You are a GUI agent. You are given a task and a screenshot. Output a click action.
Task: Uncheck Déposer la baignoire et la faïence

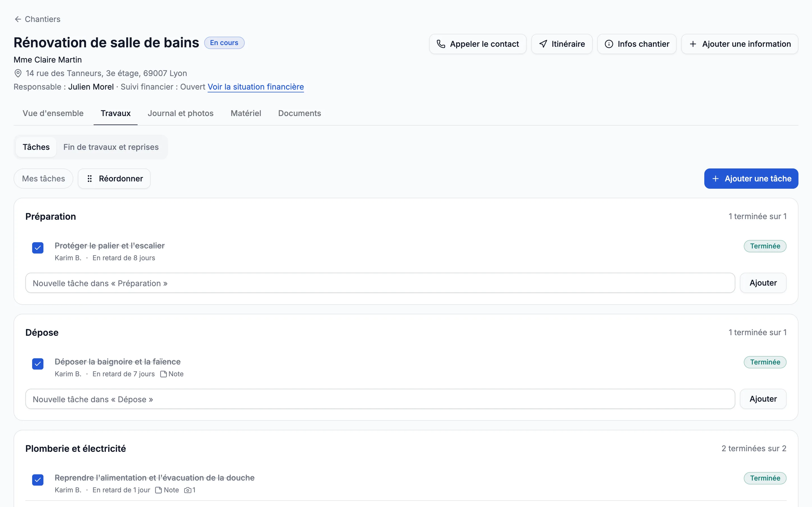tap(37, 364)
